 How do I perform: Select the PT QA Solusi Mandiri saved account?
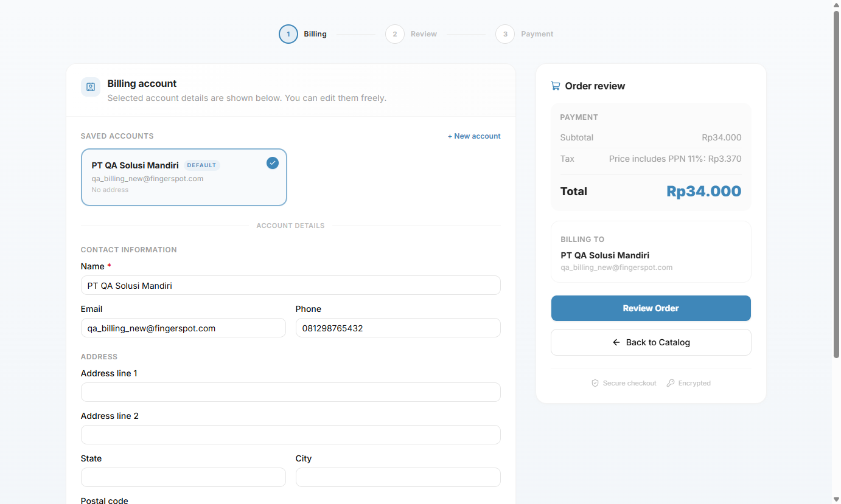coord(184,178)
